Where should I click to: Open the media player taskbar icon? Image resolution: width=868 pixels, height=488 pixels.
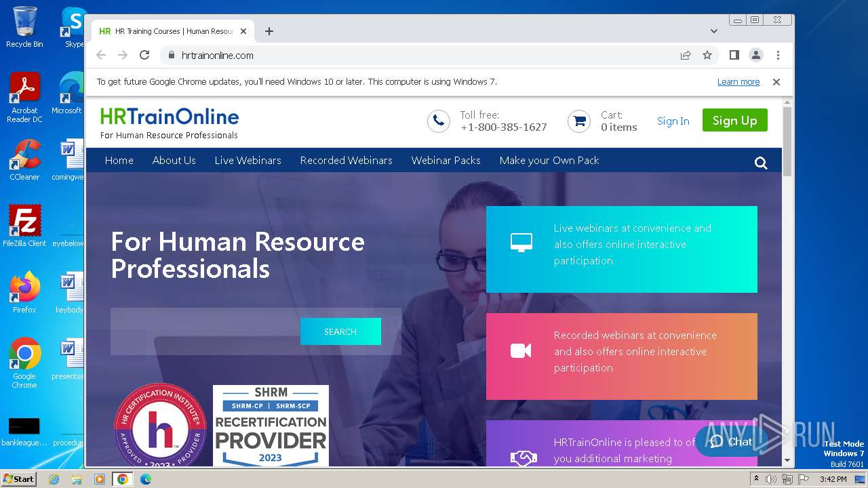pyautogui.click(x=100, y=479)
